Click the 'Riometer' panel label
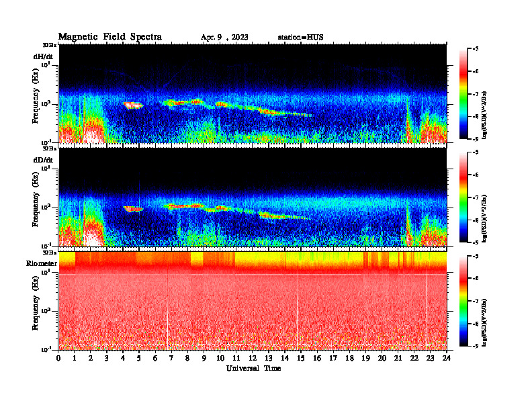Viewport: 532px width, 411px height. click(x=42, y=263)
